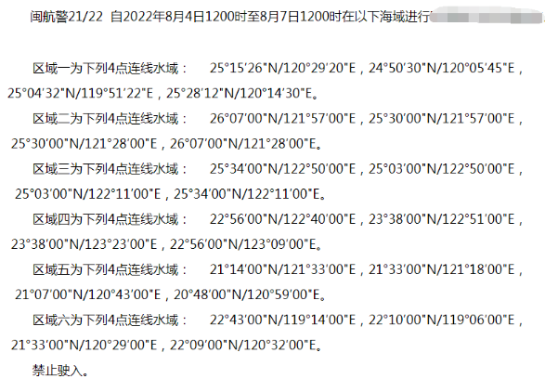
Task: Click the heading 区域一为下列4点连线水域
Action: [x=106, y=68]
